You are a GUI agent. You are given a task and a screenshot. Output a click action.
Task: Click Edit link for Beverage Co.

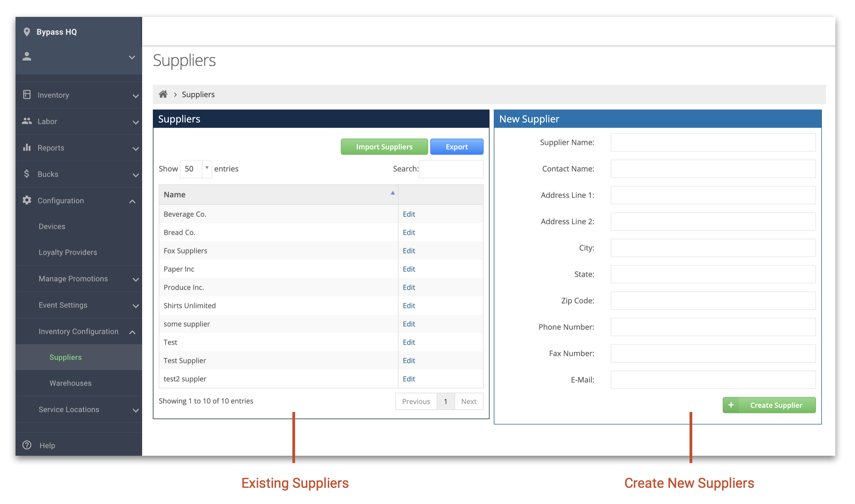click(x=409, y=214)
